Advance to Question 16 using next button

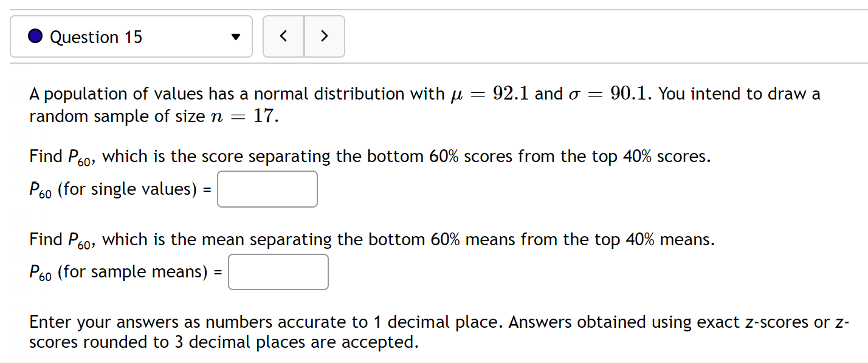click(325, 36)
